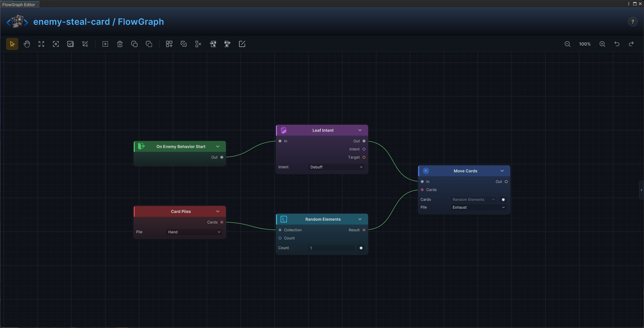Viewport: 644px width, 328px height.
Task: Click the select all checkbox toolbar icon
Action: coord(70,44)
